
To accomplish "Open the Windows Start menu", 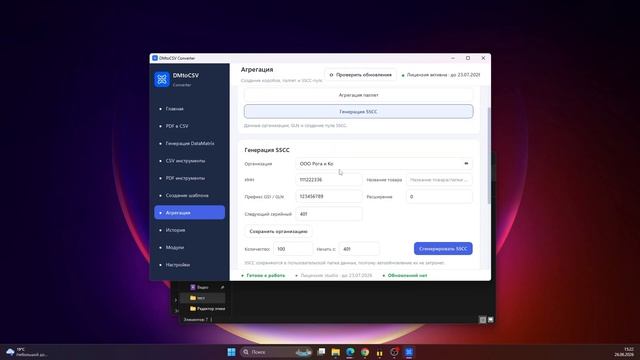I will point(231,352).
